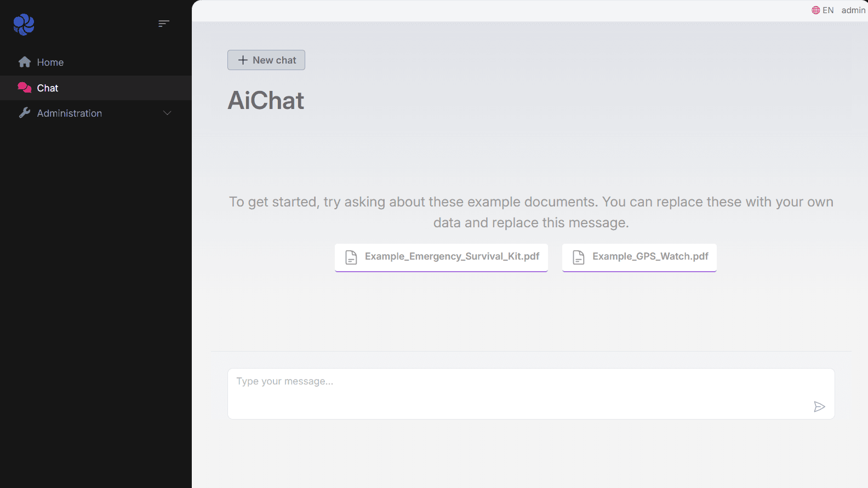
Task: Focus the Type your message field
Action: coord(531,394)
